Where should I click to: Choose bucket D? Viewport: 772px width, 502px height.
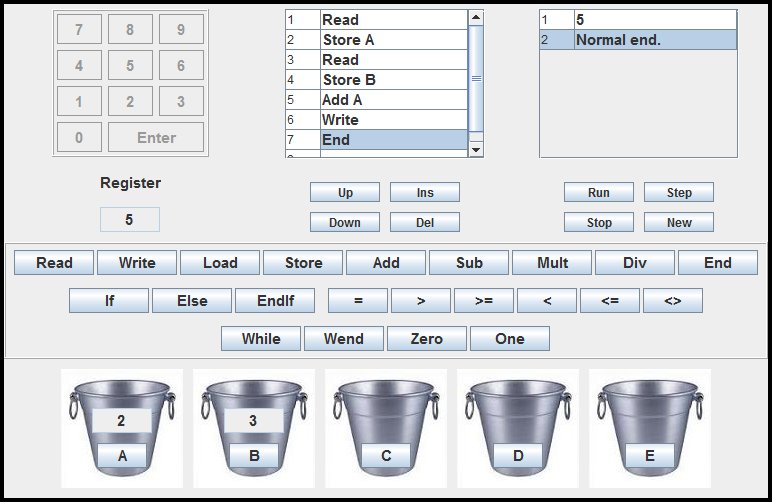coord(517,428)
